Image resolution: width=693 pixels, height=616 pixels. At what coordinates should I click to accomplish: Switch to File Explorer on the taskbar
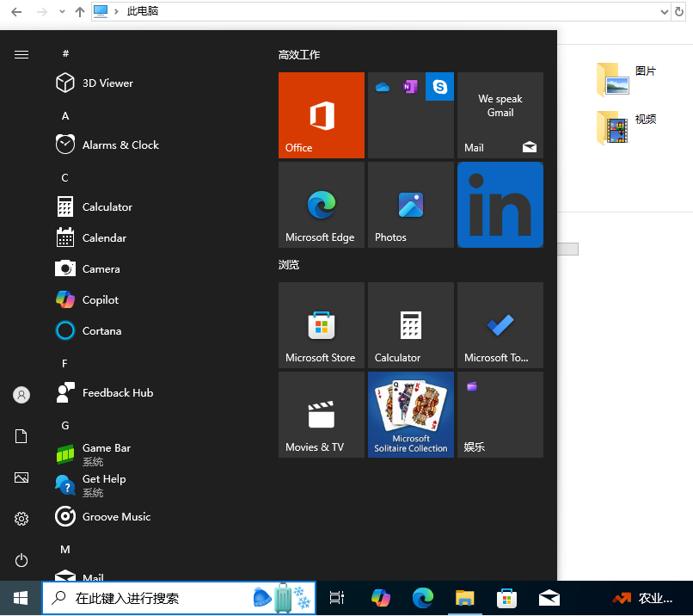pyautogui.click(x=464, y=598)
